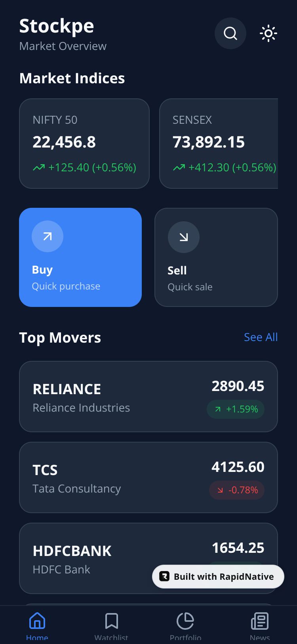Open the HDFCBANK stock row
Image resolution: width=297 pixels, height=644 pixels.
click(148, 558)
